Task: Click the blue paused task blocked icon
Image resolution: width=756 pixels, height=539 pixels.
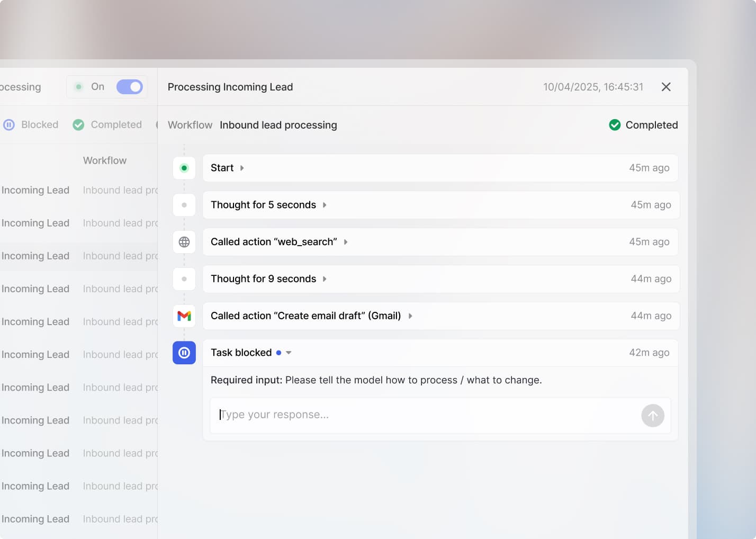Action: click(x=184, y=353)
